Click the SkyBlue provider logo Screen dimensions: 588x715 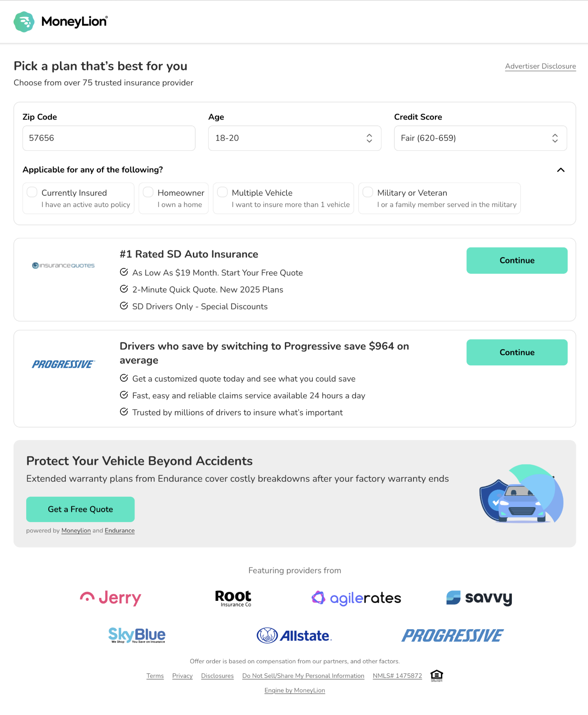pos(137,635)
